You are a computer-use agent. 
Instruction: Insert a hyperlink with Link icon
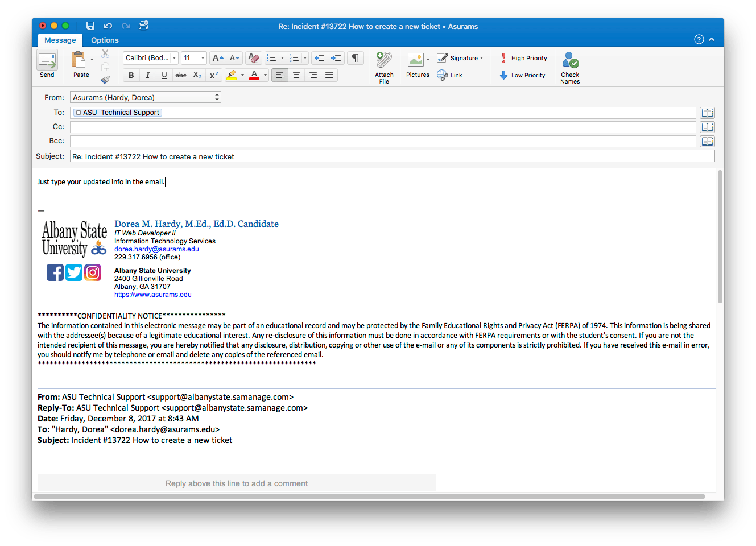click(x=449, y=75)
